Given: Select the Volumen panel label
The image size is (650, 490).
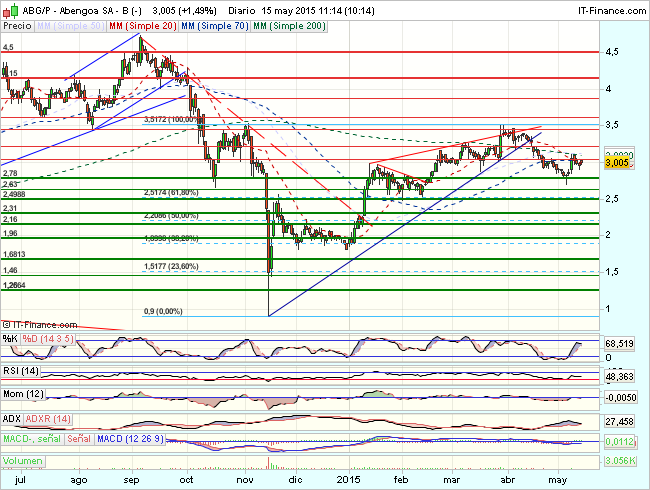Looking at the screenshot, I should (24, 461).
